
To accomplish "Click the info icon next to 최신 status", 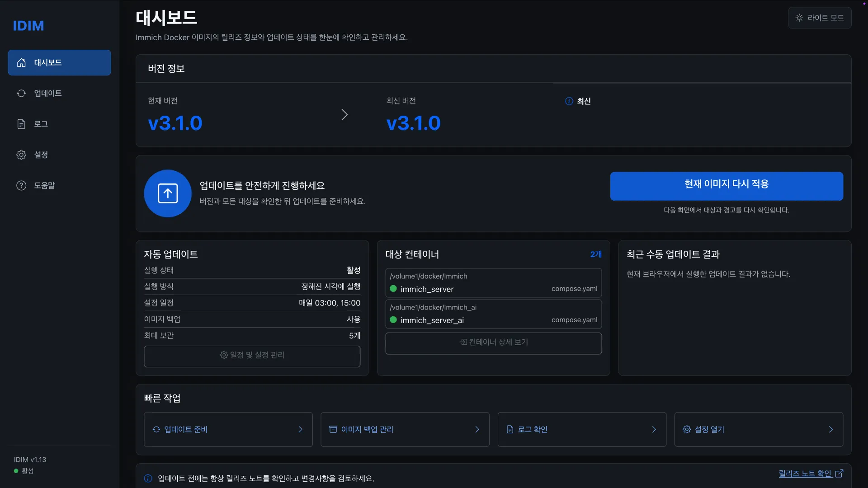I will [x=569, y=101].
